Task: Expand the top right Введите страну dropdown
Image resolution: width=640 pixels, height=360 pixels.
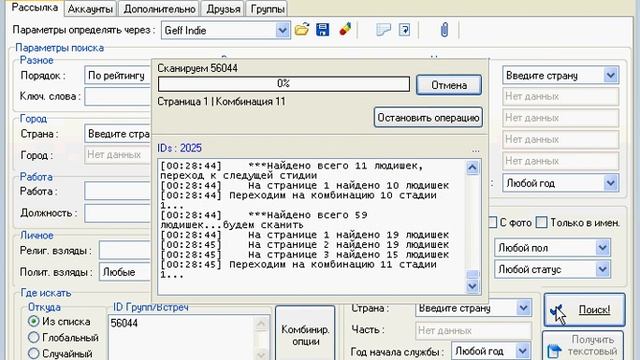Action: coord(611,76)
